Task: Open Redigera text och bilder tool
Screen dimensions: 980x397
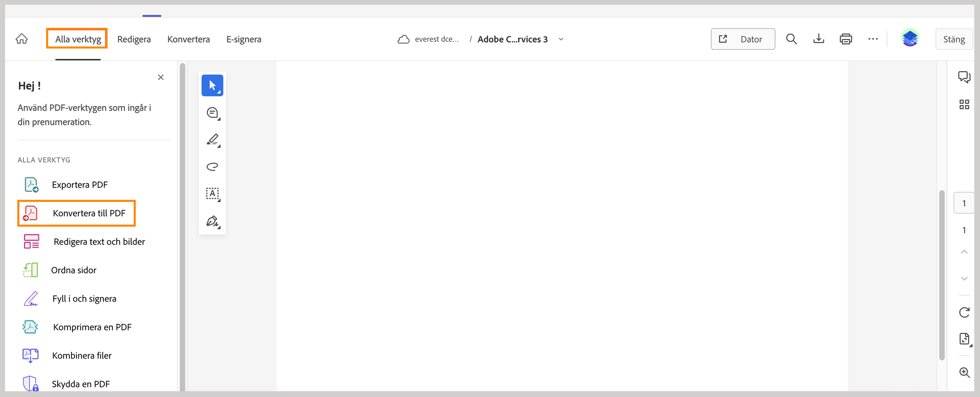Action: (x=85, y=242)
